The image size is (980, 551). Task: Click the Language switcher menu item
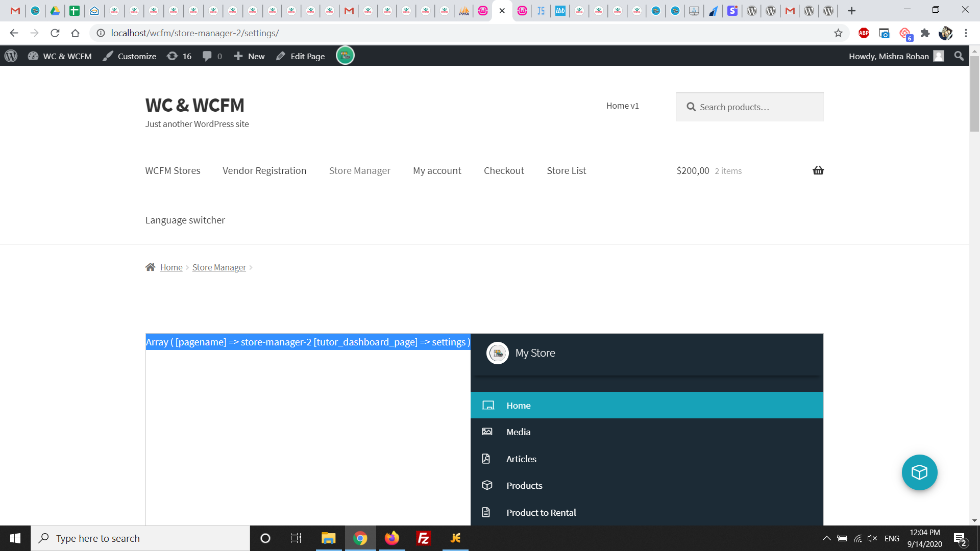(x=185, y=220)
